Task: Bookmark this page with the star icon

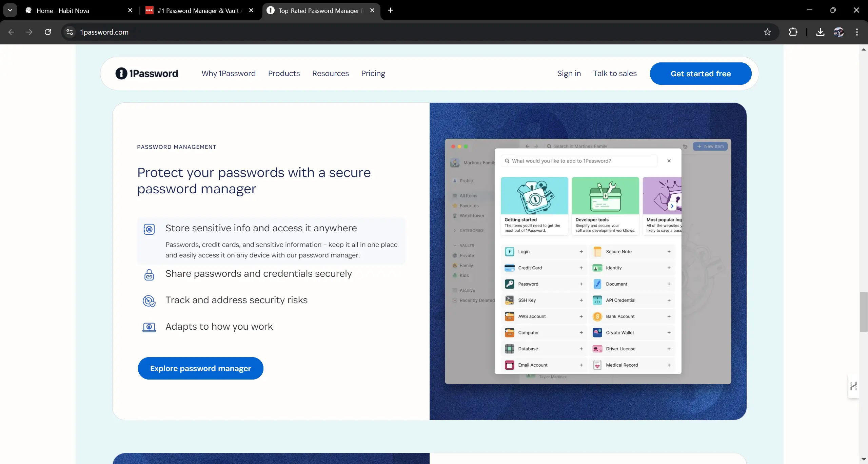Action: [767, 32]
